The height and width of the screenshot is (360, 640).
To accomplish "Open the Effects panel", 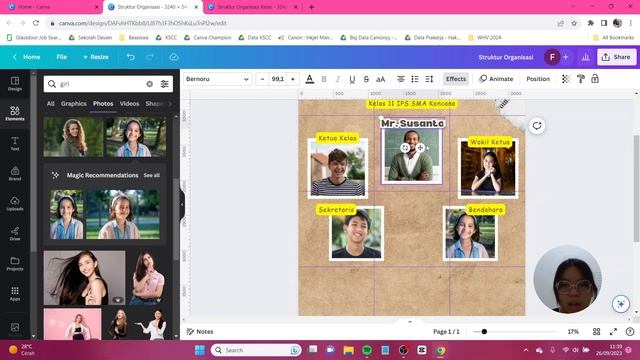I will 456,79.
